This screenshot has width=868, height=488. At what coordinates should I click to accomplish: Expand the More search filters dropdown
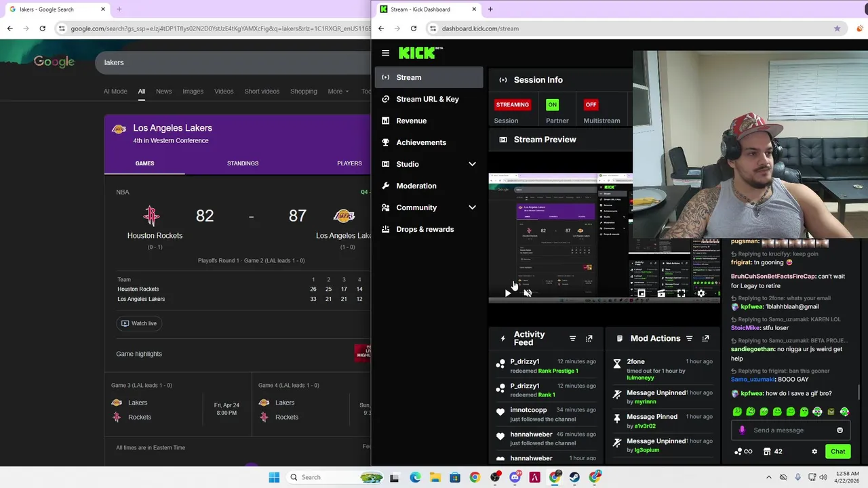pos(338,91)
